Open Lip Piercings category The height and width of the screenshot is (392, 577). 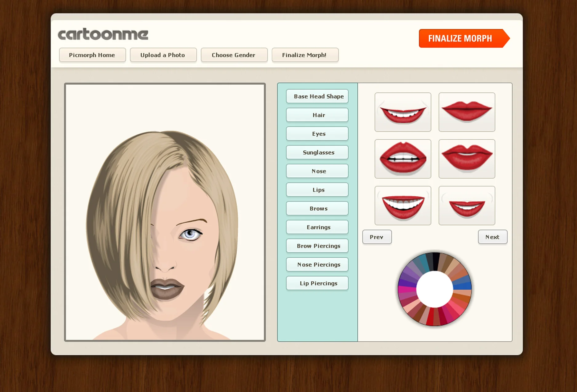pos(317,283)
